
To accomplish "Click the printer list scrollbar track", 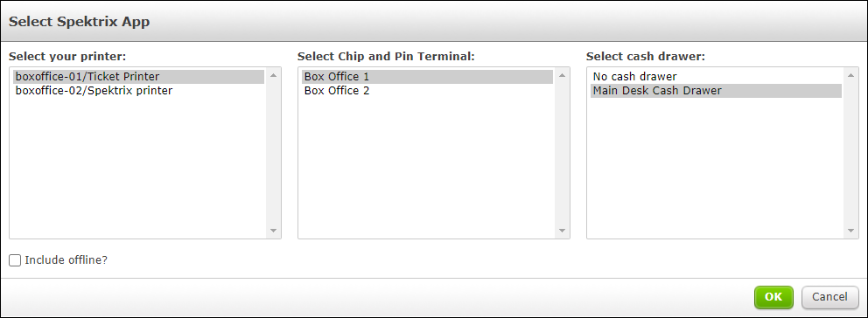I will (274, 153).
